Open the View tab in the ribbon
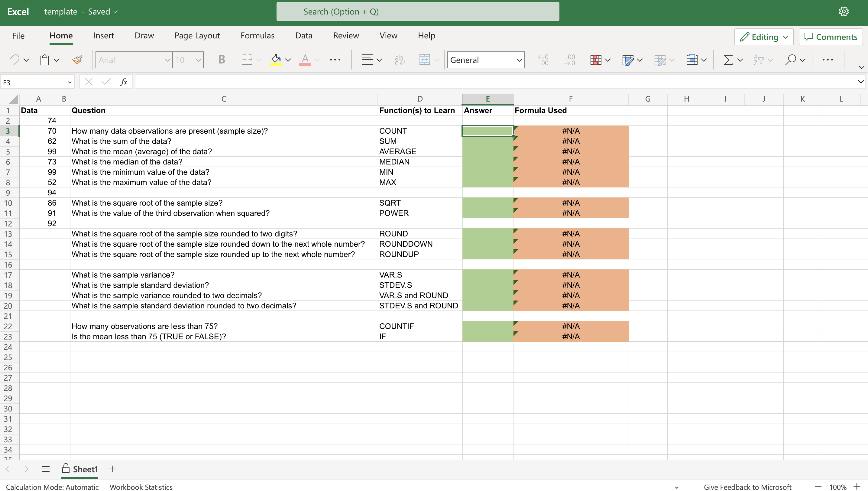Screen dimensions: 868x491 coord(389,36)
